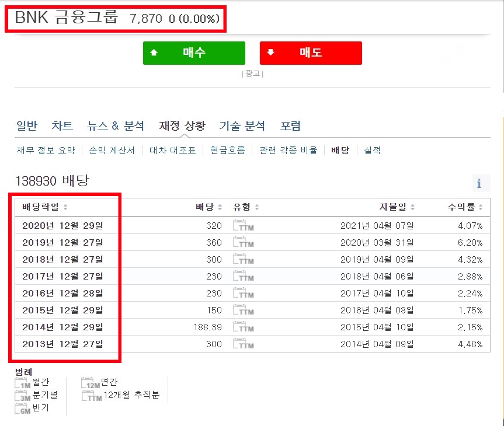
Task: Sort by 유형 column arrows
Action: click(257, 207)
